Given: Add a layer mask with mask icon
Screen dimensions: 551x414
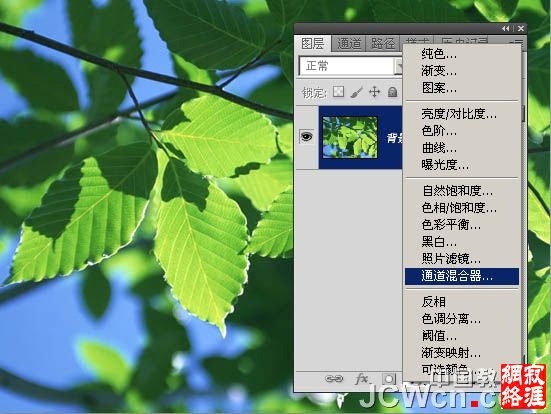Looking at the screenshot, I should (389, 379).
